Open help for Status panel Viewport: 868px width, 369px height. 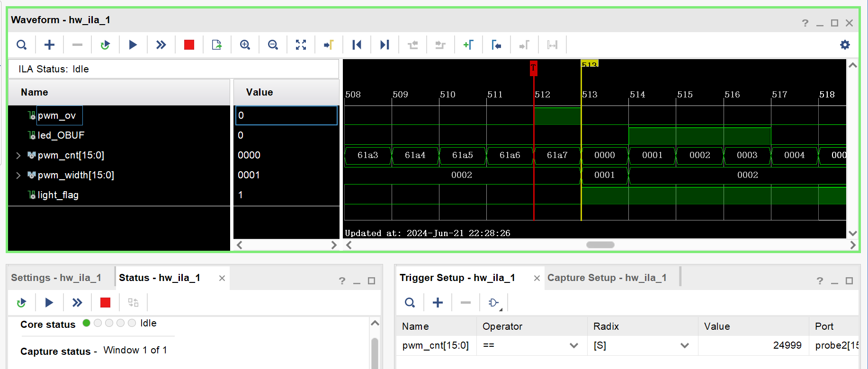click(x=342, y=281)
